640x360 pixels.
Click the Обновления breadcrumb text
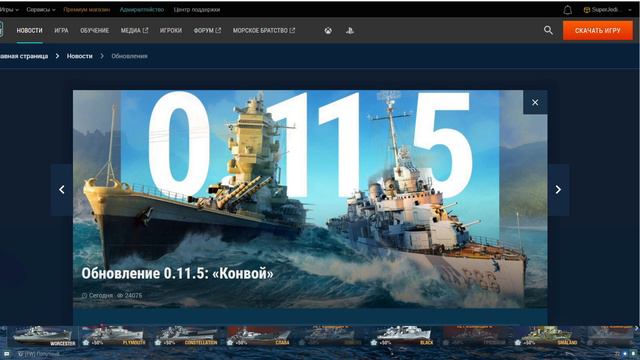(x=129, y=56)
